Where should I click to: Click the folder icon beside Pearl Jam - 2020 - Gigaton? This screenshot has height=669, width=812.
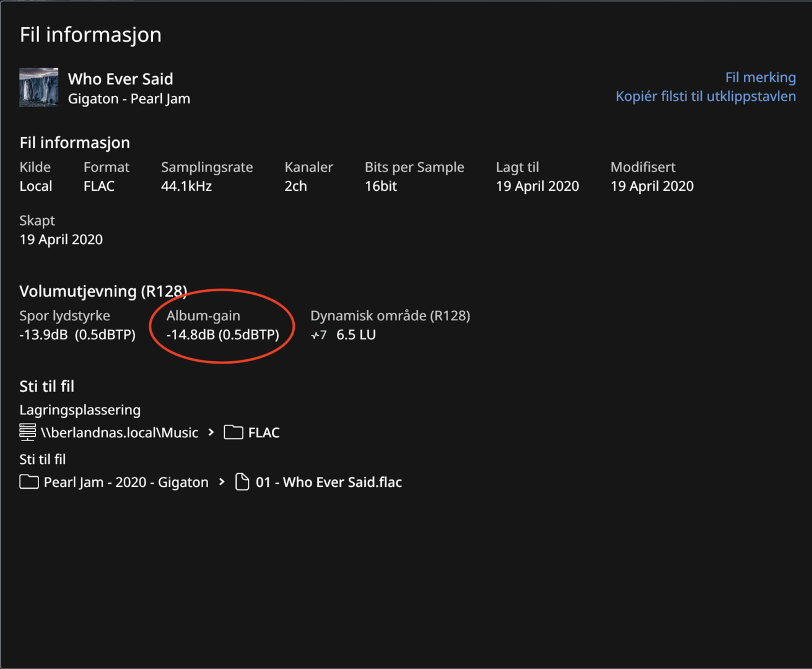(x=29, y=481)
